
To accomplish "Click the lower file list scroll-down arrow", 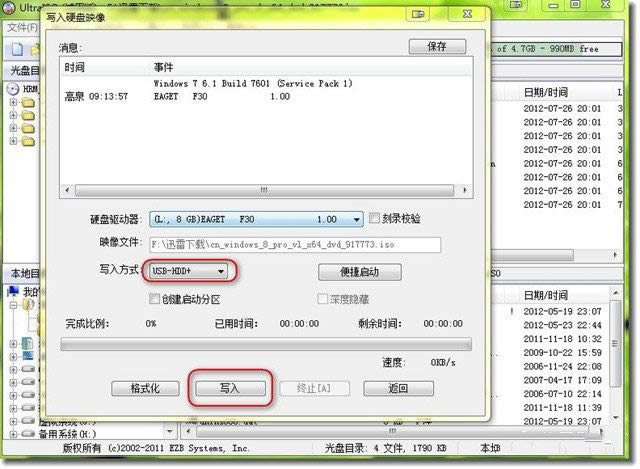I will point(616,418).
